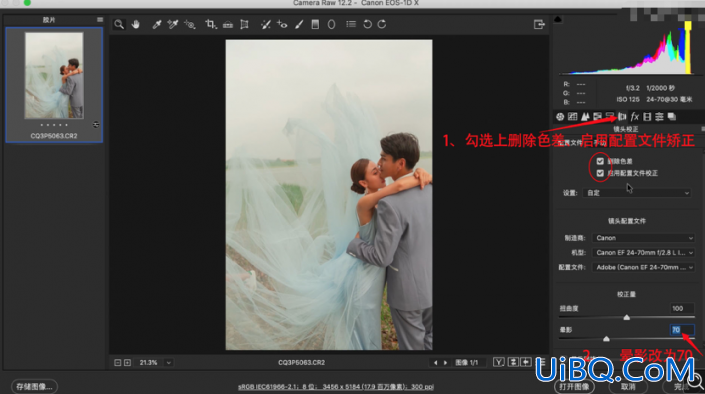Open the lens Make dropdown showing Canon
705x394 pixels.
[643, 238]
